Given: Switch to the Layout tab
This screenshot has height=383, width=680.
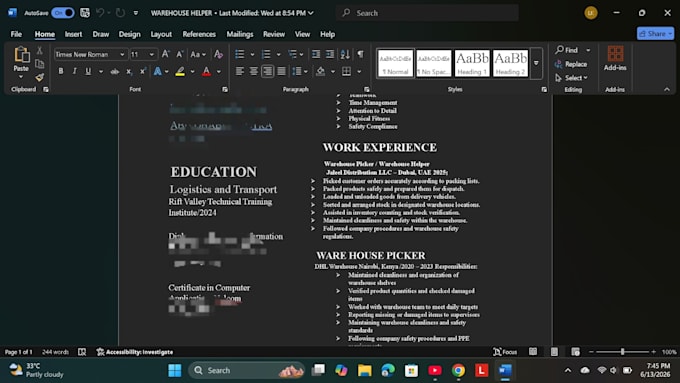Looking at the screenshot, I should click(161, 34).
